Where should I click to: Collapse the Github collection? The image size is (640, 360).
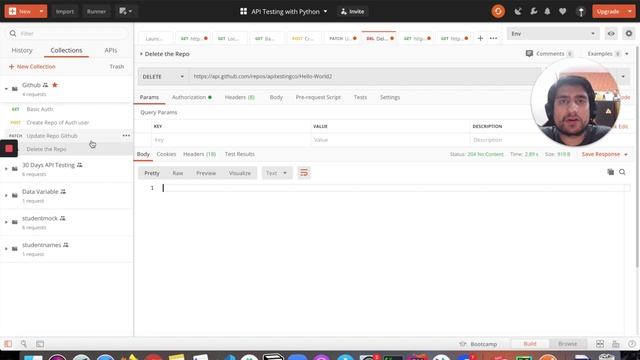(x=6, y=89)
